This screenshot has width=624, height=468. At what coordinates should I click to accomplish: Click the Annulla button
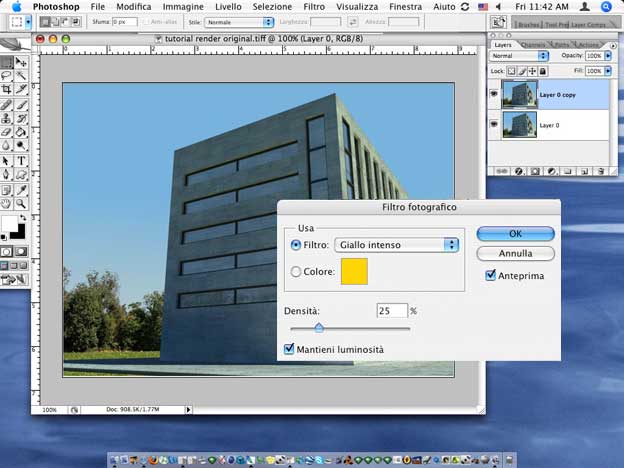click(x=515, y=253)
